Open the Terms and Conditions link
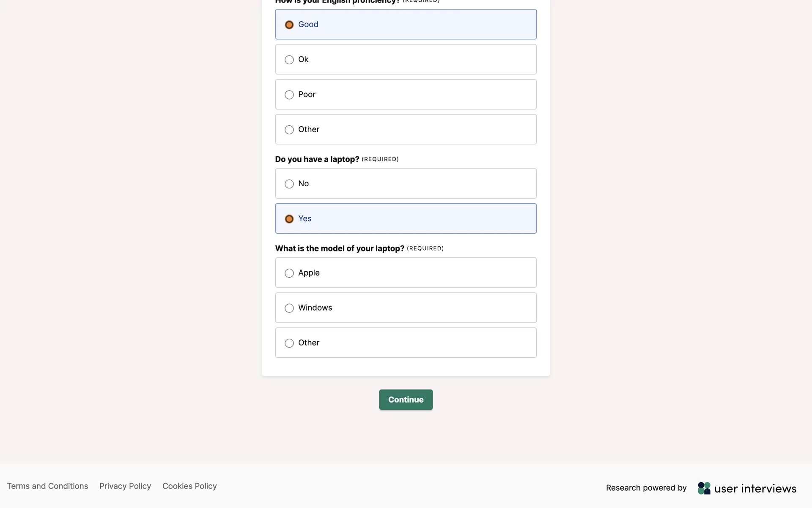 click(x=47, y=486)
